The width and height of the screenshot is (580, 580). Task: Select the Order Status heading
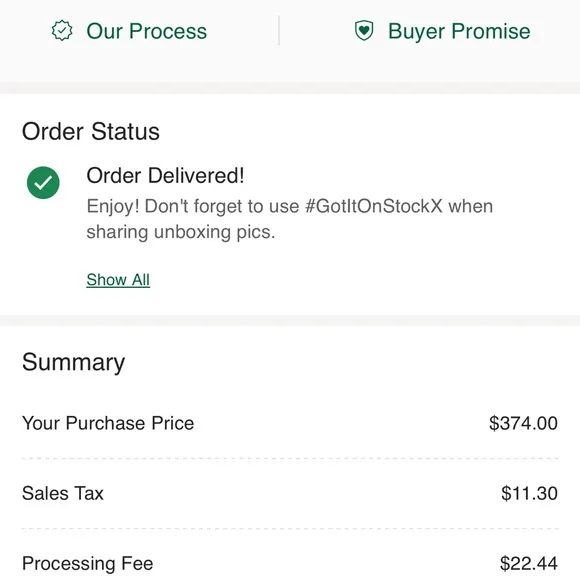point(91,131)
